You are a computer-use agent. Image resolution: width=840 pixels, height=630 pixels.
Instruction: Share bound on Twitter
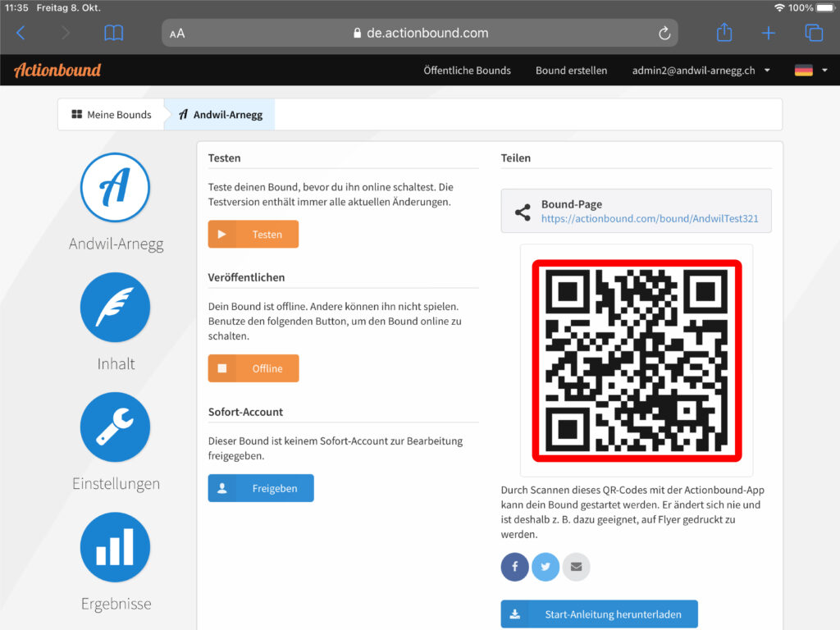pos(546,567)
